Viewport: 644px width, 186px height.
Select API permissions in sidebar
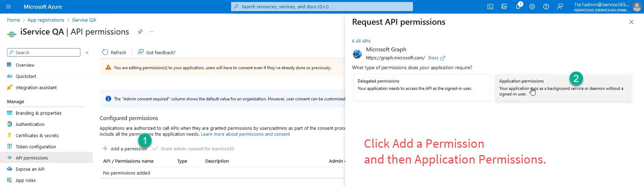click(46, 158)
